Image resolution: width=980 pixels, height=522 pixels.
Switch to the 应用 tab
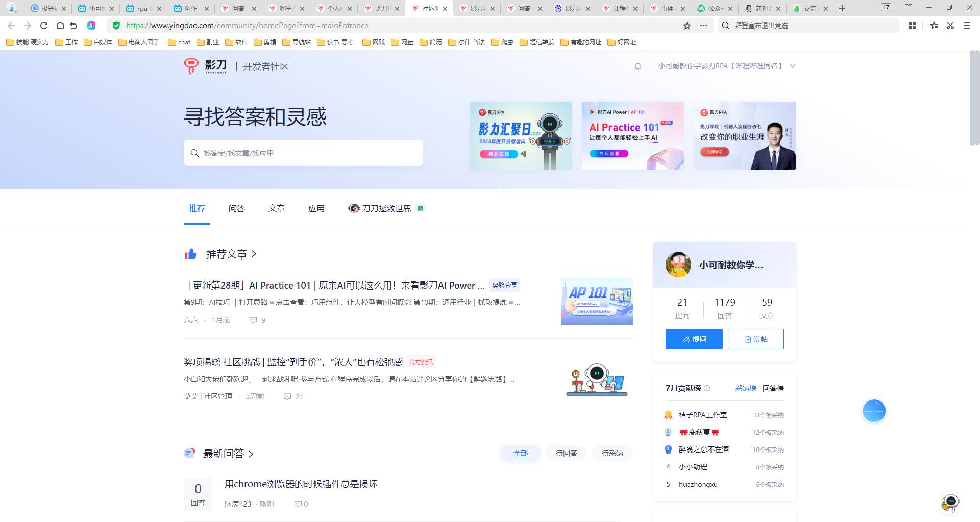pyautogui.click(x=316, y=208)
